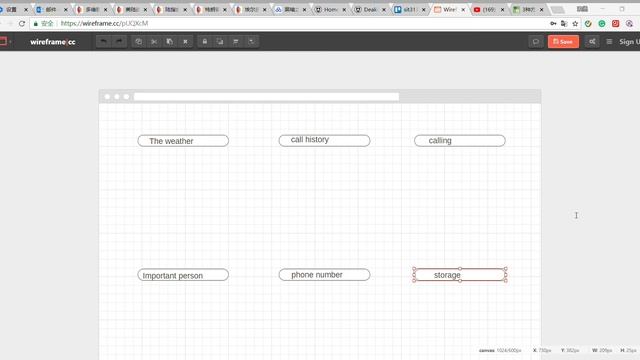Select the 'call history' wireframe element
Screen dimensions: 640x360
(x=324, y=140)
